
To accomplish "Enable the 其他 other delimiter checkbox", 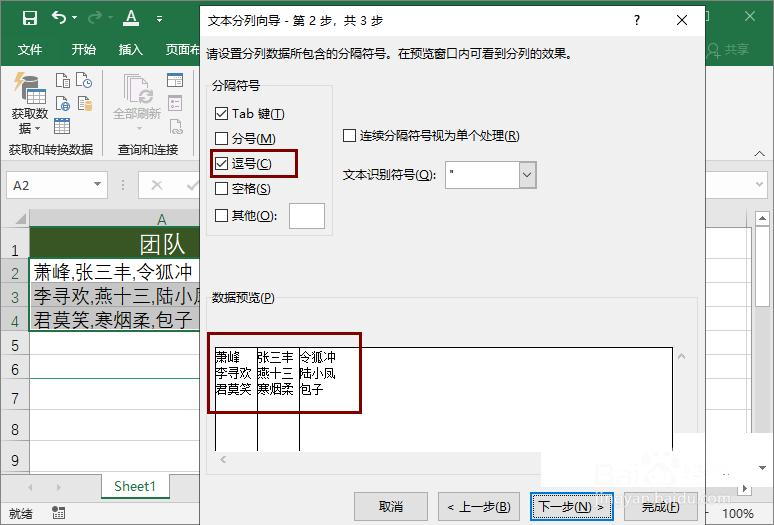I will point(221,215).
